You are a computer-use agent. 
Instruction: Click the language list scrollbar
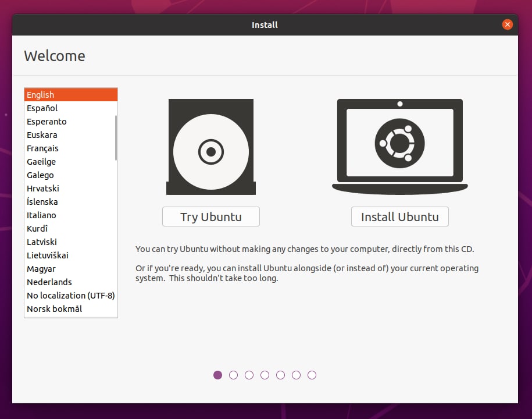pyautogui.click(x=116, y=137)
